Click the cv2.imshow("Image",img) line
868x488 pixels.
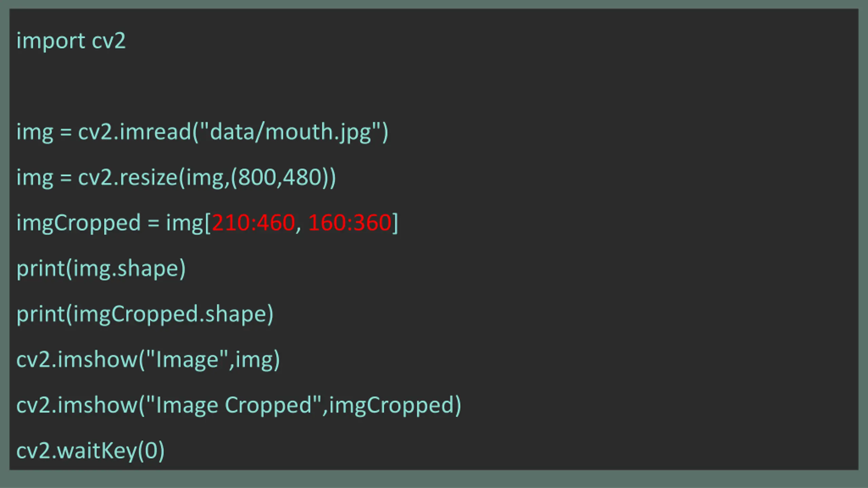pyautogui.click(x=148, y=360)
